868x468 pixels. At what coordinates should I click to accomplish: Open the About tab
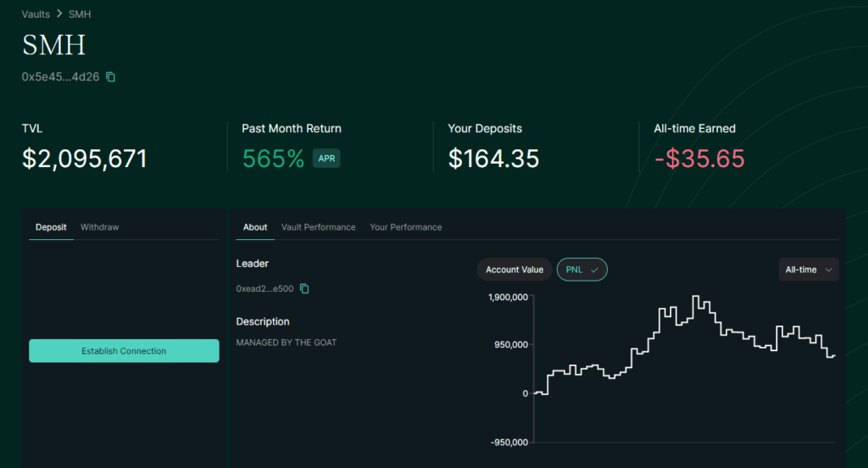click(255, 227)
